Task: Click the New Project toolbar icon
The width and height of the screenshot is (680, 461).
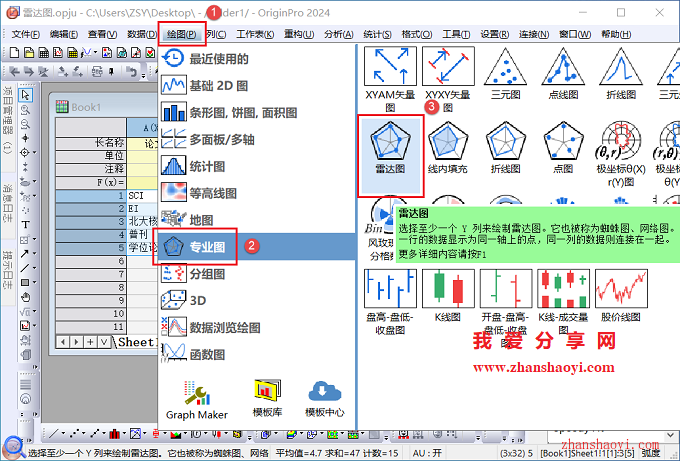Action: [14, 53]
